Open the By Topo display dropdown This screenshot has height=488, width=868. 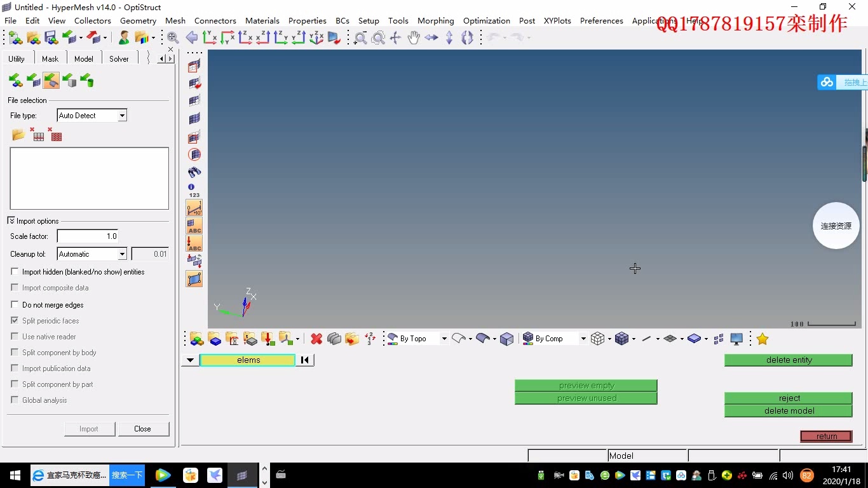[444, 339]
